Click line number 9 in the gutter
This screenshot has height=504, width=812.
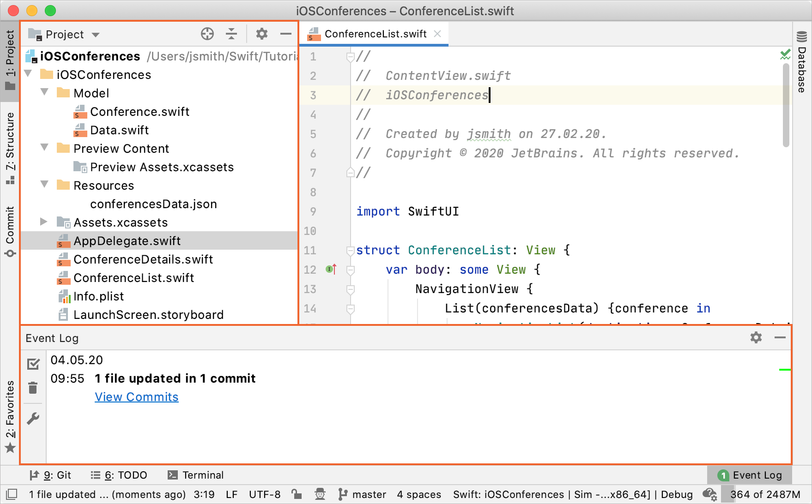313,211
